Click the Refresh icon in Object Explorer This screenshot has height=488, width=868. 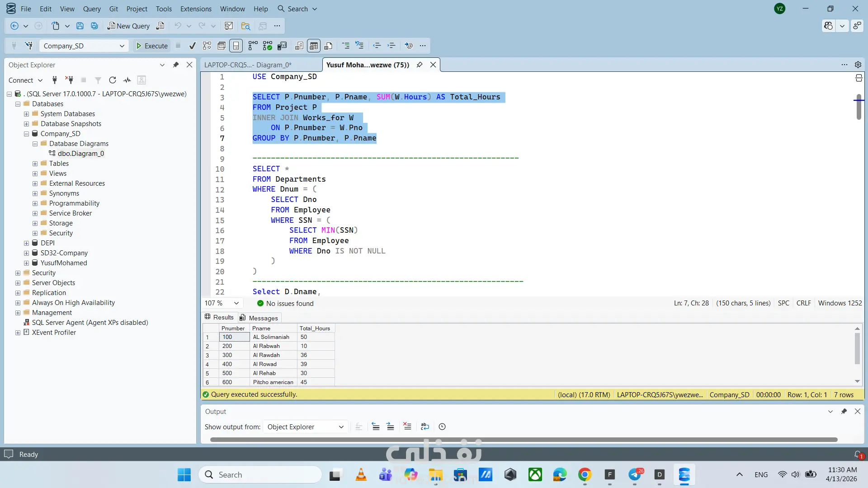(x=113, y=80)
